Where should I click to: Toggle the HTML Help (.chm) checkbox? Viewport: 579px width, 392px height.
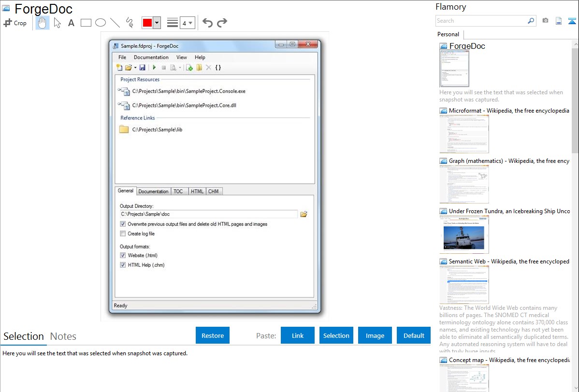coord(123,265)
